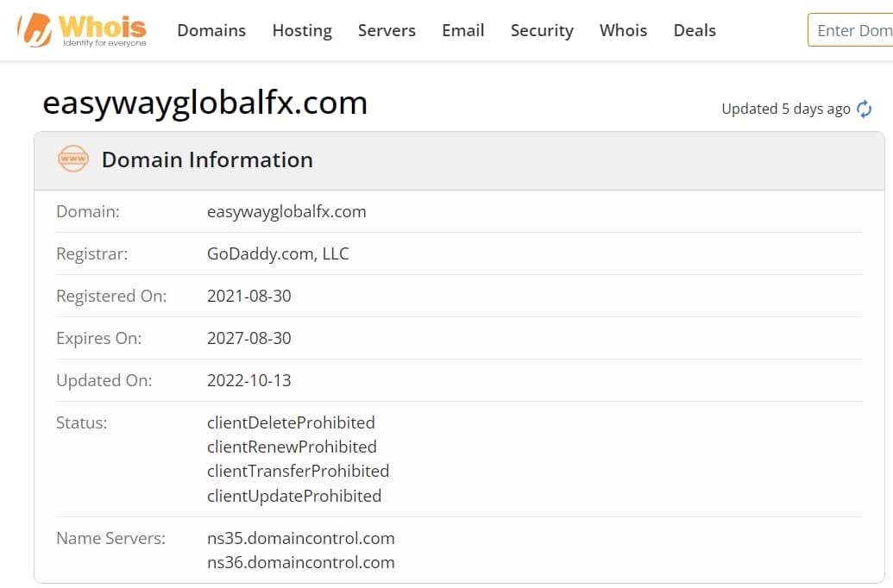The height and width of the screenshot is (588, 893).
Task: Click the Domain: label
Action: click(x=88, y=212)
